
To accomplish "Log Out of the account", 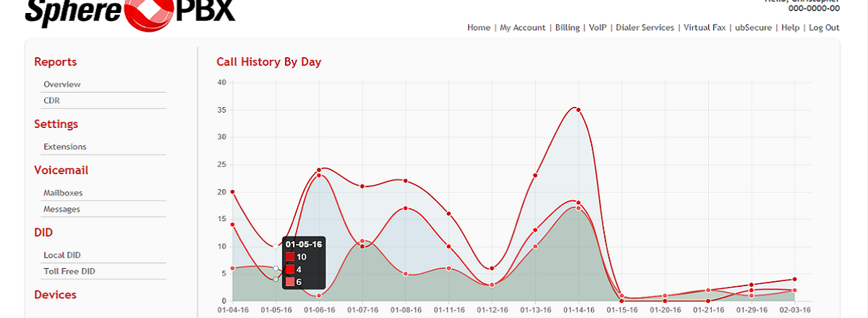I will (x=824, y=27).
